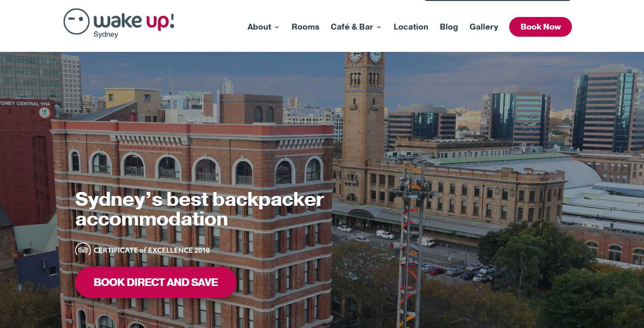
Task: Open the Café & Bar menu item
Action: [352, 27]
